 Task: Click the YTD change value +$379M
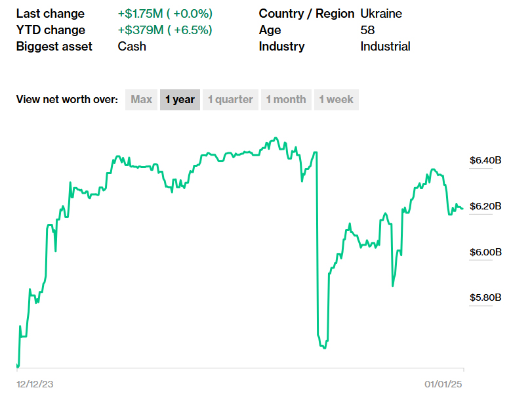(165, 30)
